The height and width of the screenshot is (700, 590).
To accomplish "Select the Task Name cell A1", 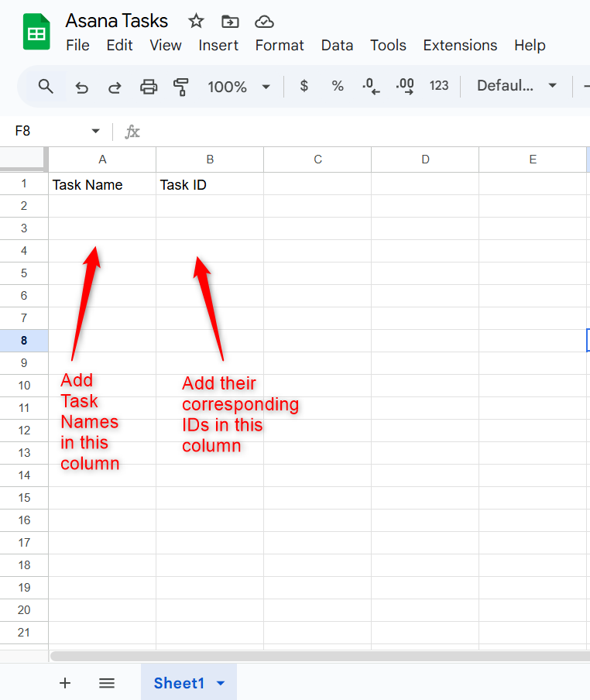I will pyautogui.click(x=102, y=184).
